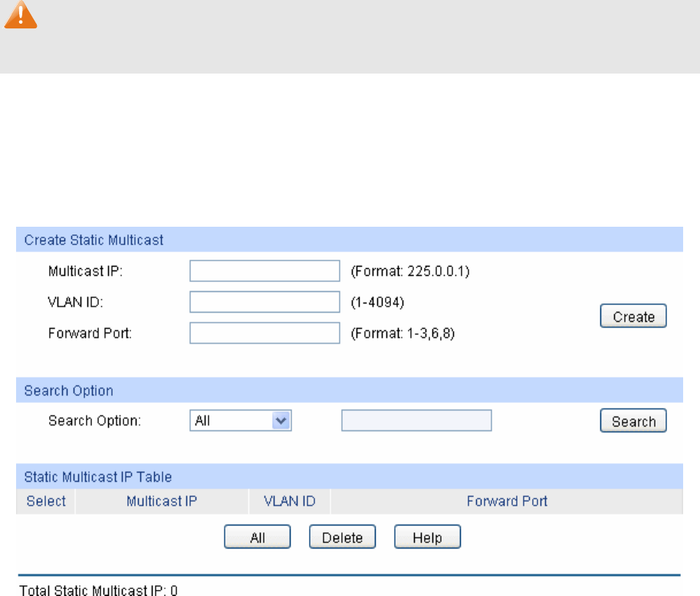Click the Search Option section title bar
This screenshot has width=700, height=596.
(69, 391)
